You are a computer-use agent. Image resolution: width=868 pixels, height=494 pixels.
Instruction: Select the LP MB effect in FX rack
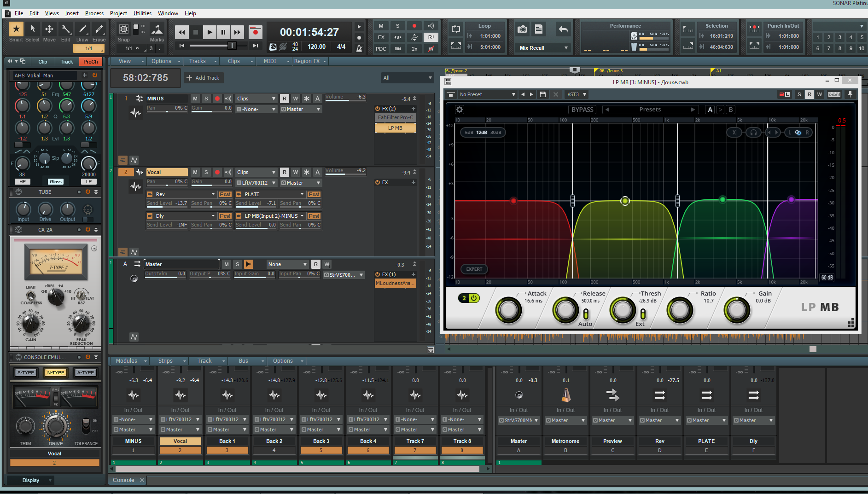(x=395, y=128)
